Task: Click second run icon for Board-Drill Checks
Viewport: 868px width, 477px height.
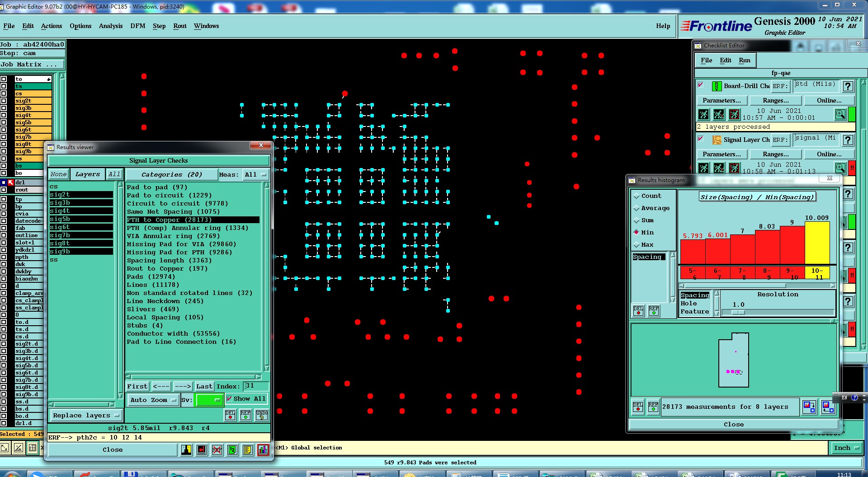Action: [719, 114]
